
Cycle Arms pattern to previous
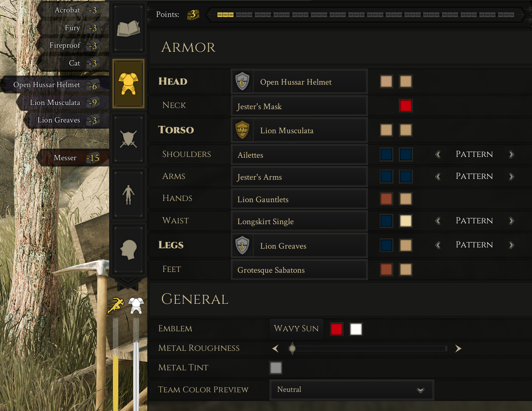pos(438,176)
